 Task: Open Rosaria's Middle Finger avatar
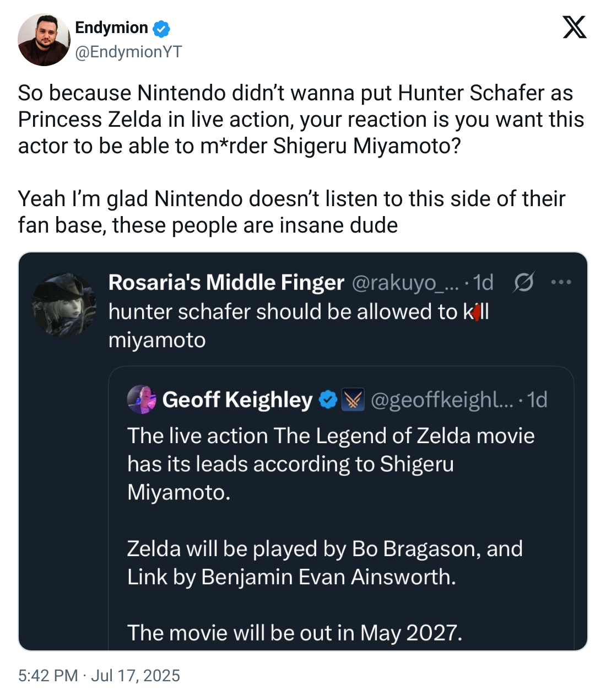pos(64,305)
